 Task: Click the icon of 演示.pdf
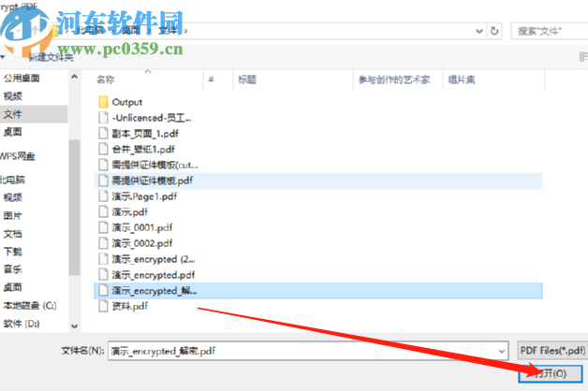103,212
